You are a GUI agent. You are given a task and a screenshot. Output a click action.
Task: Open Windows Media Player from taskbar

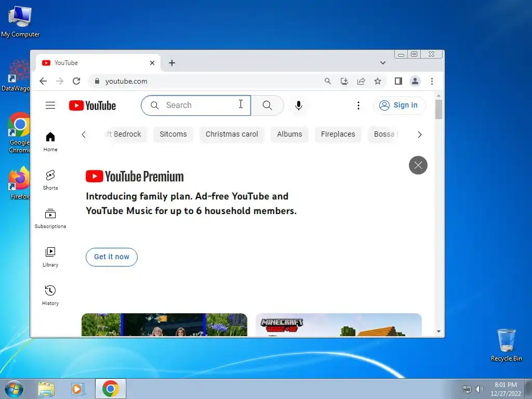click(78, 389)
